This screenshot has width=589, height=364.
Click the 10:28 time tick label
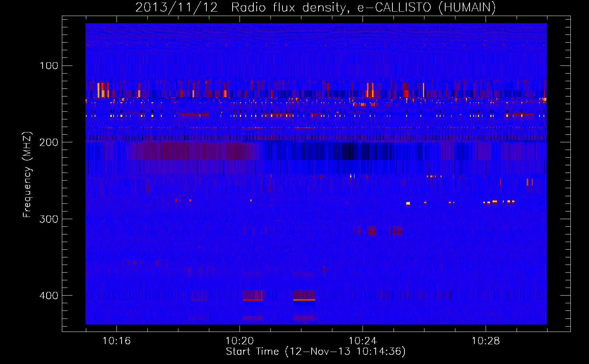pyautogui.click(x=486, y=341)
